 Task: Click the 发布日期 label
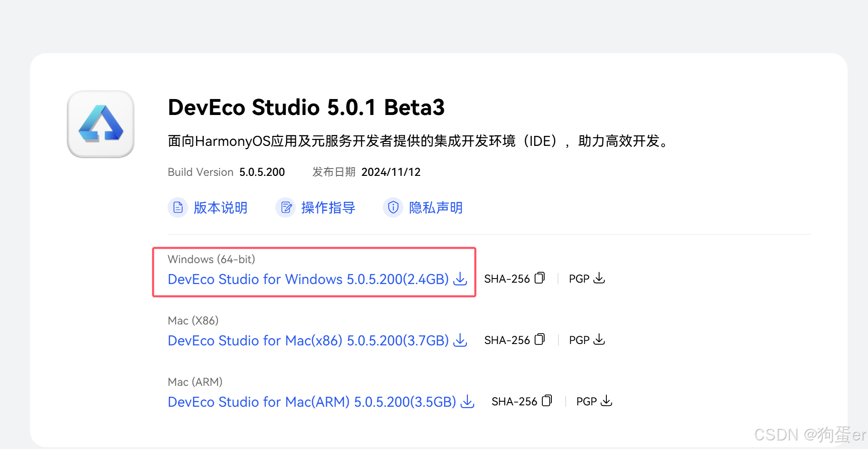point(334,172)
